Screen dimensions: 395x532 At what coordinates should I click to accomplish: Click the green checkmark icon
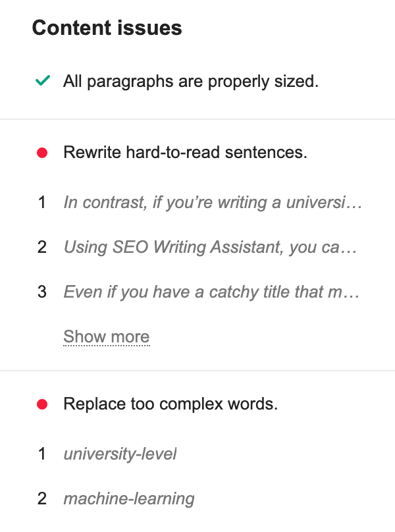point(43,82)
